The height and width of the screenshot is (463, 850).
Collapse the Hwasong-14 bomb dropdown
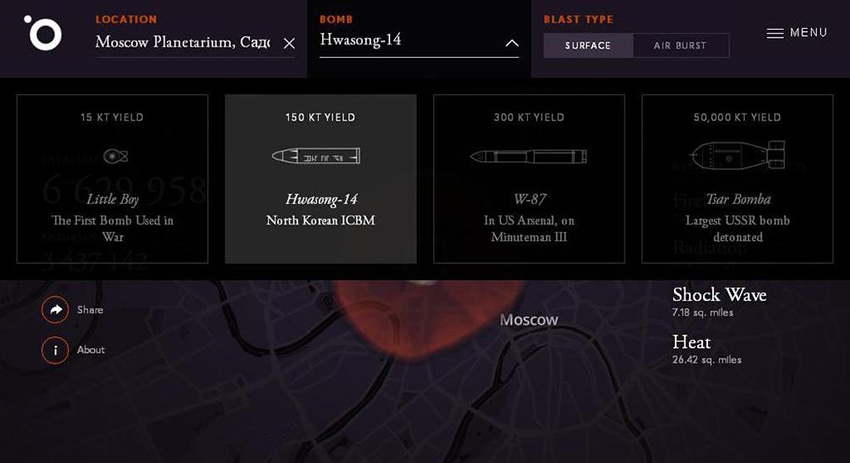point(418,42)
